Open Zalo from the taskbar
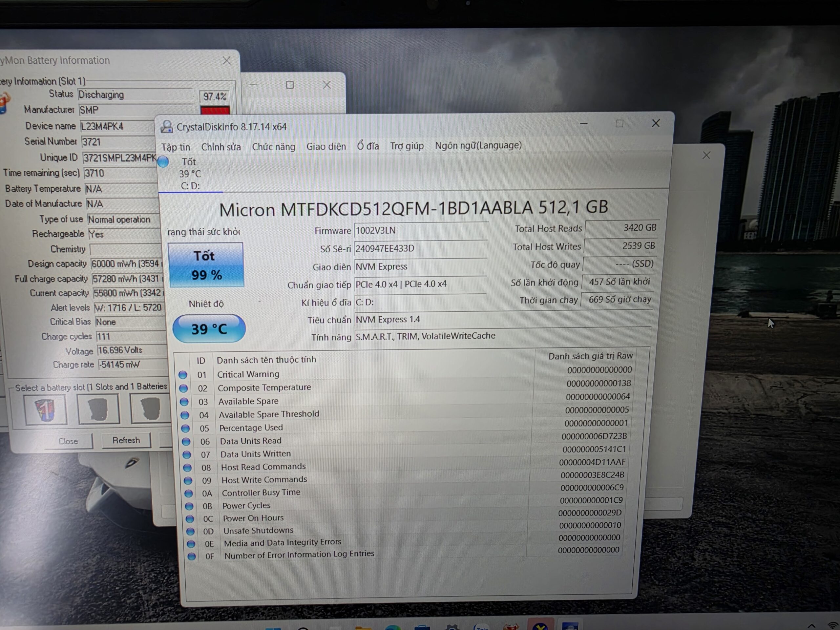This screenshot has height=630, width=840. [481, 627]
